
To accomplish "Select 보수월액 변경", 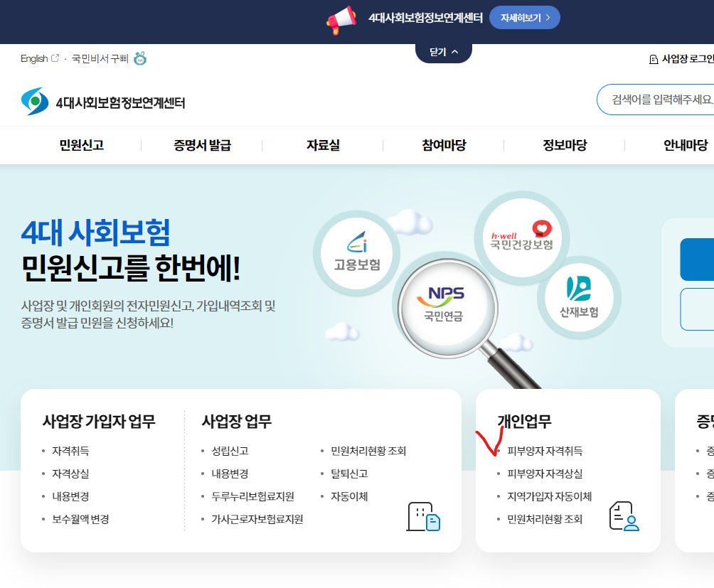I will pos(80,519).
